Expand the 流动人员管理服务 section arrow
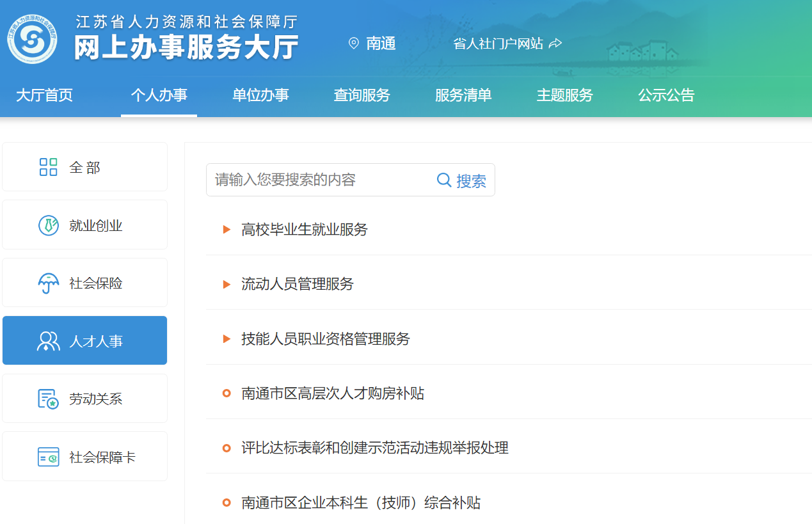This screenshot has height=524, width=812. [227, 284]
